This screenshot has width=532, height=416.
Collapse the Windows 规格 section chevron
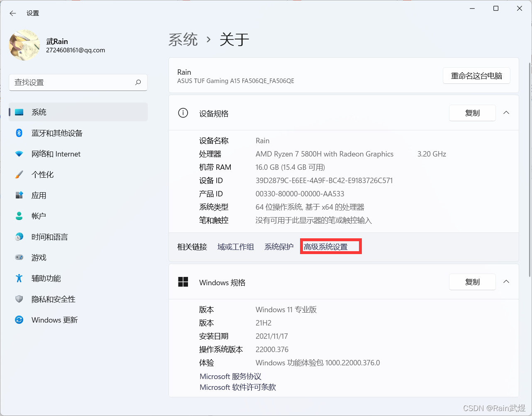[506, 282]
